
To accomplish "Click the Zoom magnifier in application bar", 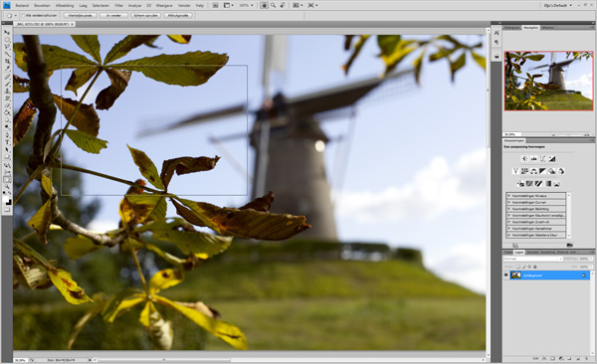I will click(273, 5).
